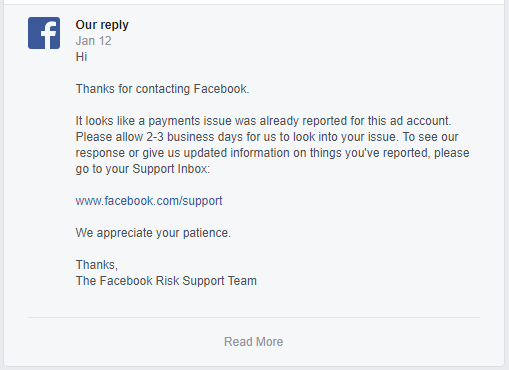Click the words "To see our"
The image size is (509, 370).
430,137
